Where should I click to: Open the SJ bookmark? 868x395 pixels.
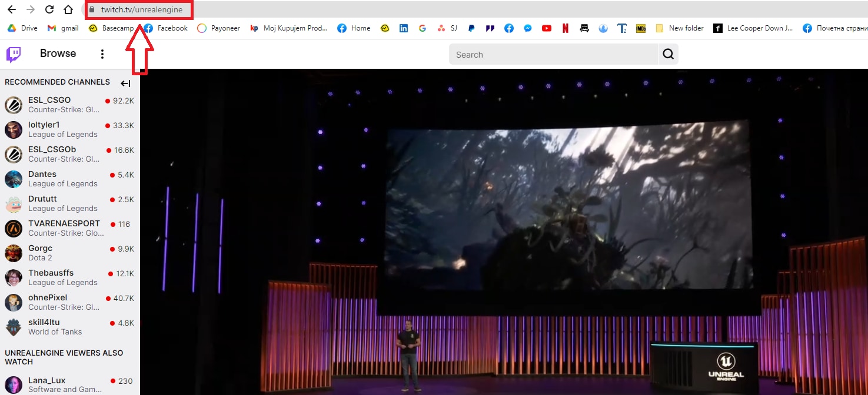tap(447, 28)
